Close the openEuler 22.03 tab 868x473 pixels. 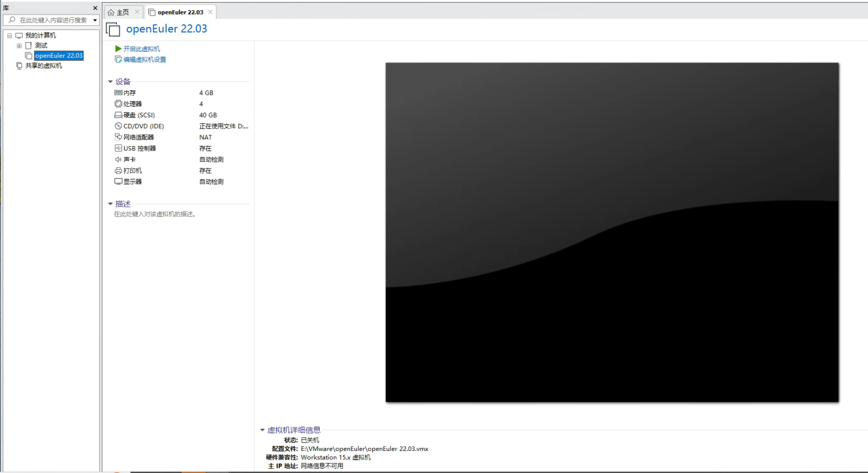pyautogui.click(x=210, y=12)
